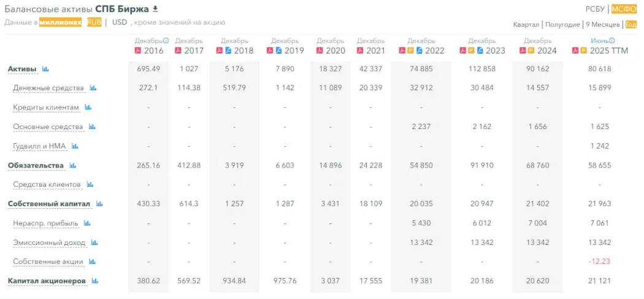Click info icon beside Июнь column header
Screen dimensions: 644x299
pyautogui.click(x=611, y=41)
